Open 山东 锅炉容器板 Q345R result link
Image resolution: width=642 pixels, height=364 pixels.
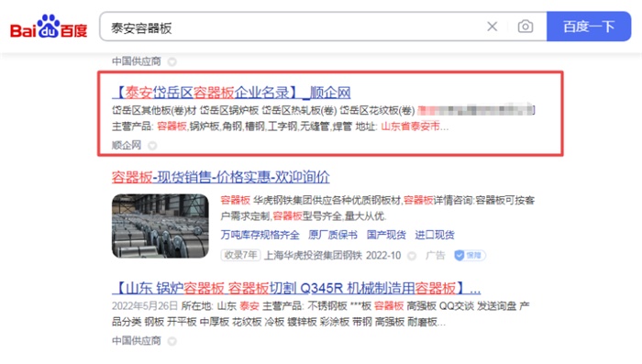(296, 288)
